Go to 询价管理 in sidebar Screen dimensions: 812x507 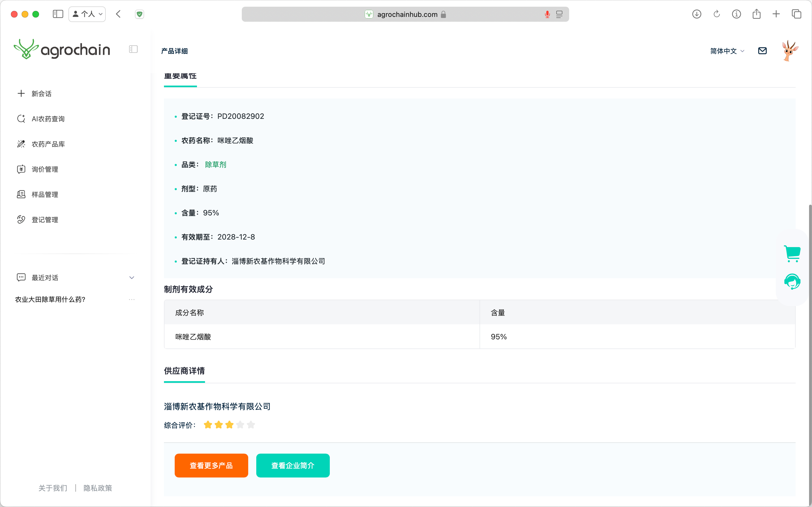pyautogui.click(x=45, y=169)
